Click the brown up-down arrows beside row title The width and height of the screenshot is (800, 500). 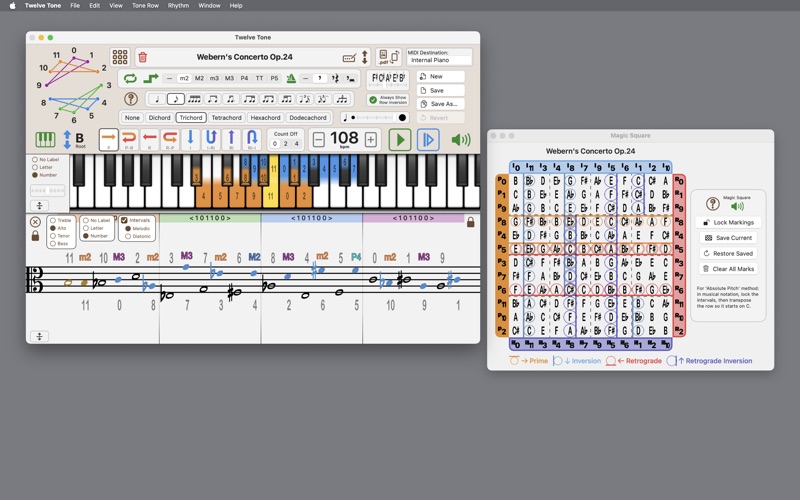pyautogui.click(x=364, y=57)
